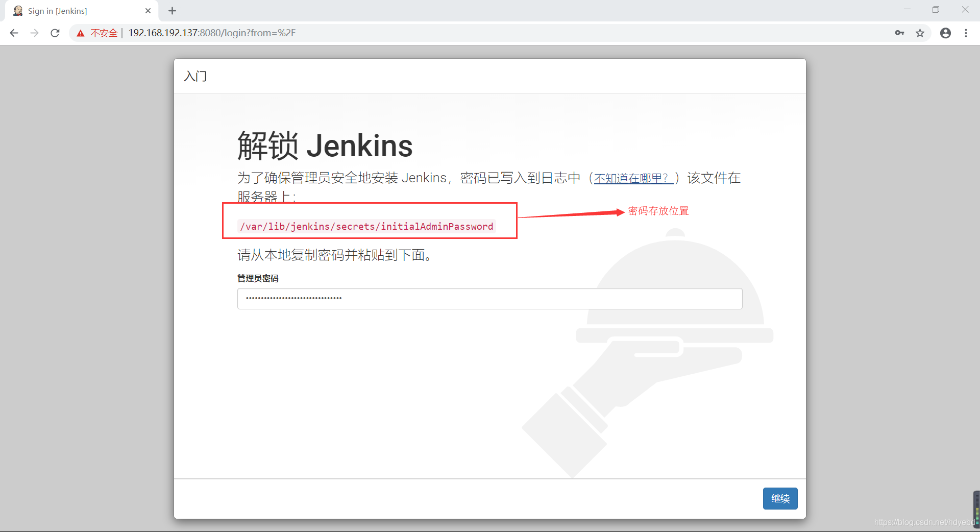Bookmark this page with the star icon
Viewport: 980px width, 532px height.
920,33
